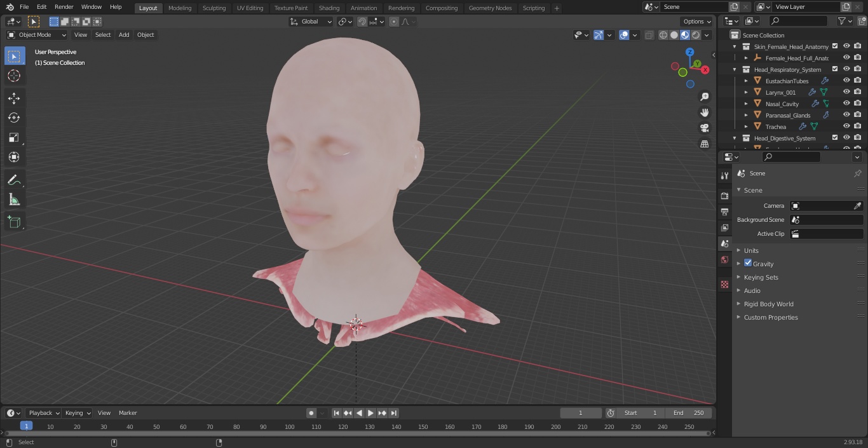Jump to the start frame

coord(337,413)
